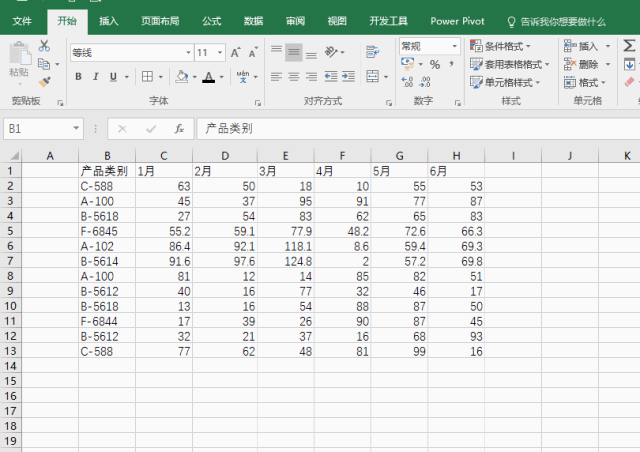This screenshot has height=452, width=640.
Task: Expand the font size dropdown
Action: click(219, 53)
